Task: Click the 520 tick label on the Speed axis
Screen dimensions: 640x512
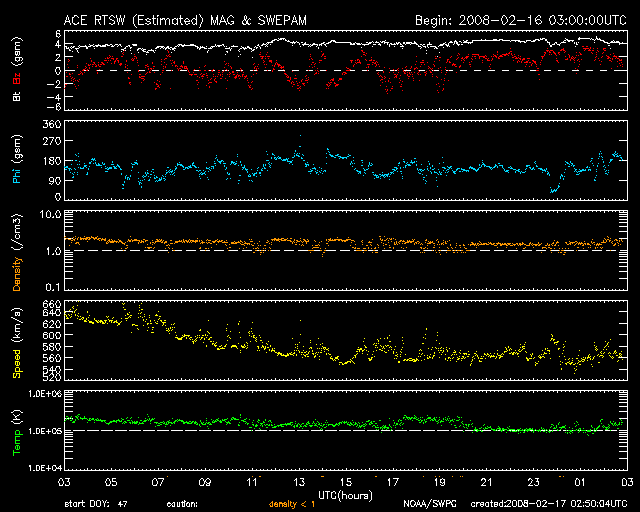Action: pyautogui.click(x=52, y=376)
